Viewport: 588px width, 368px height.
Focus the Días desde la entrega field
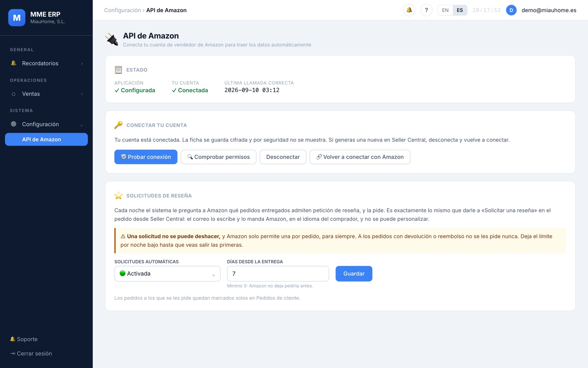pos(278,274)
